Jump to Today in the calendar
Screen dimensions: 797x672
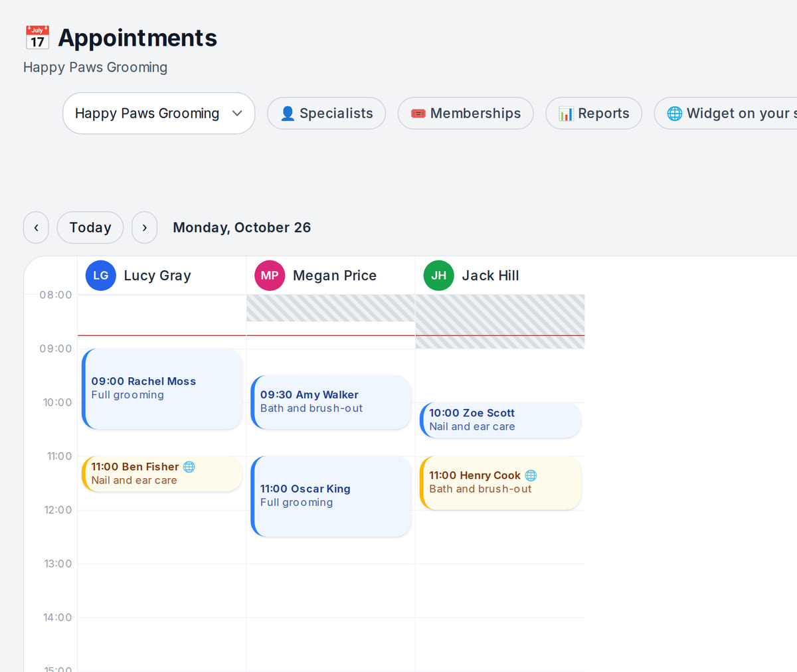(90, 228)
